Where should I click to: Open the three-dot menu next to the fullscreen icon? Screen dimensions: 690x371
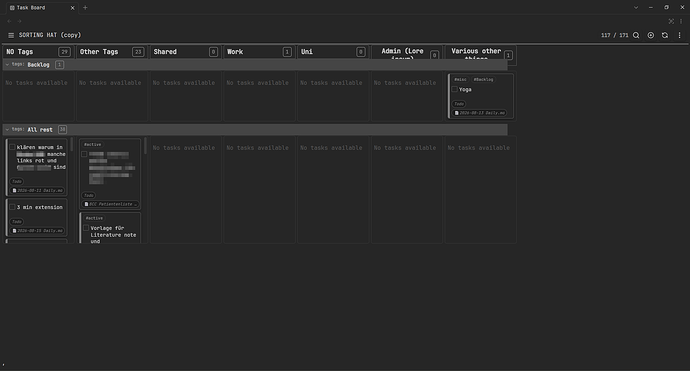(x=681, y=21)
